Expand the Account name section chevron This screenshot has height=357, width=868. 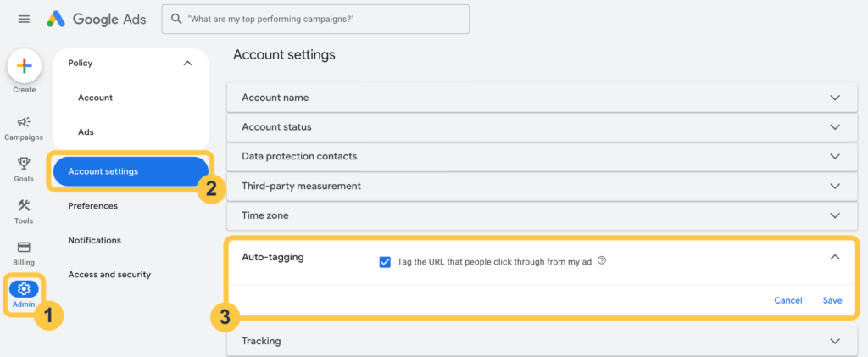pos(835,98)
